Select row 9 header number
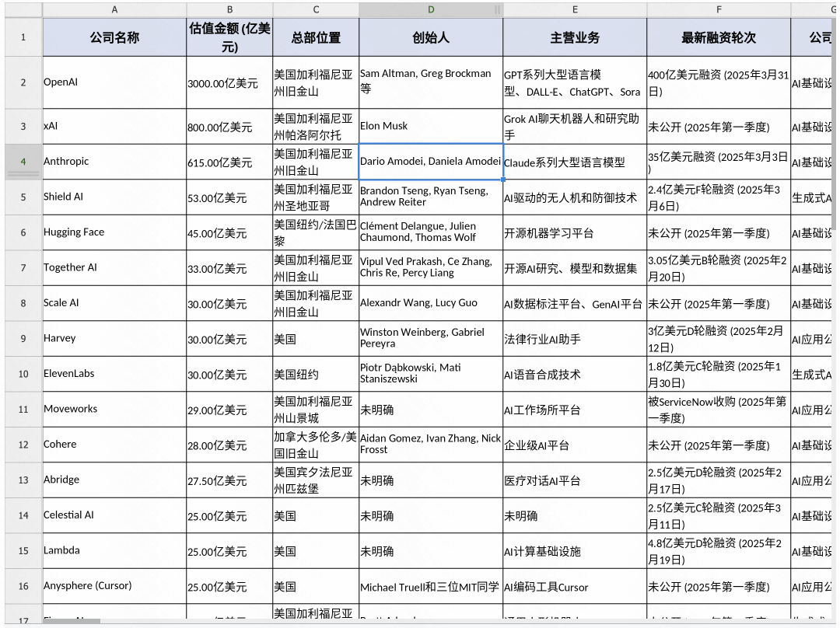 (23, 338)
